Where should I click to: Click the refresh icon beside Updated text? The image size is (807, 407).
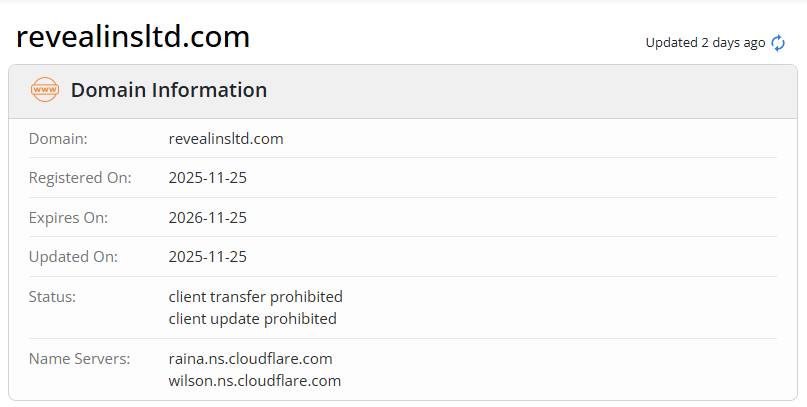(x=778, y=43)
